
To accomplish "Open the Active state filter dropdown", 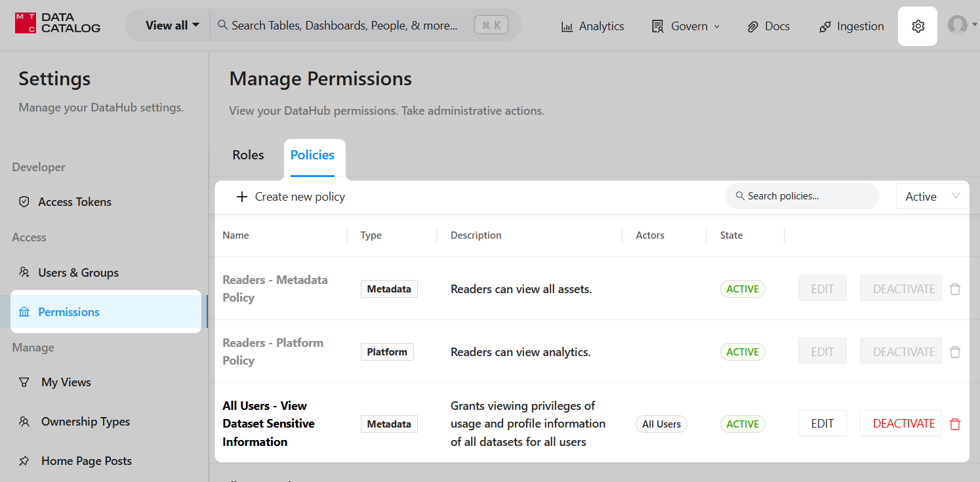I will coord(931,197).
